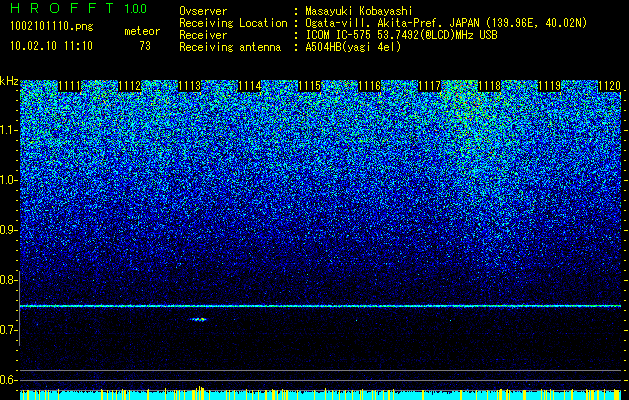
Task: Click the meteor count label
Action: (142, 31)
